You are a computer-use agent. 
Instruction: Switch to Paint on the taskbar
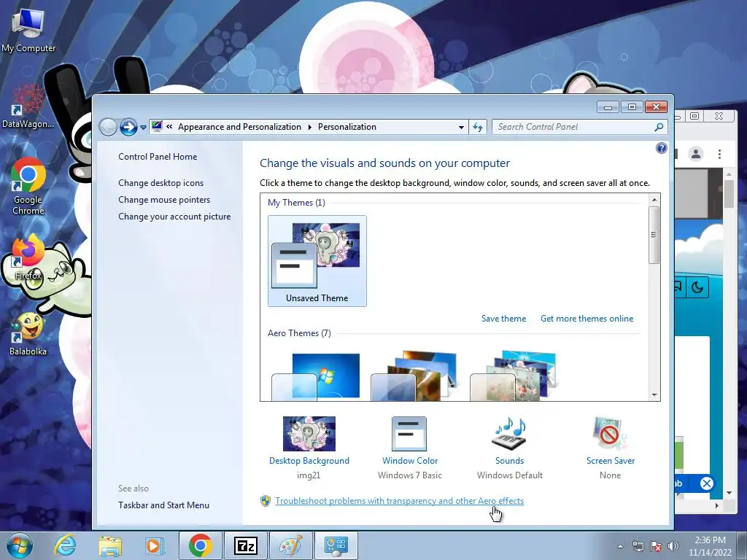[x=290, y=545]
